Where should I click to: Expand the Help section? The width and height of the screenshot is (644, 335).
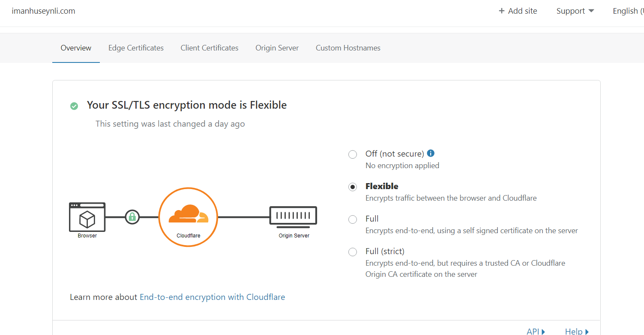tap(577, 332)
